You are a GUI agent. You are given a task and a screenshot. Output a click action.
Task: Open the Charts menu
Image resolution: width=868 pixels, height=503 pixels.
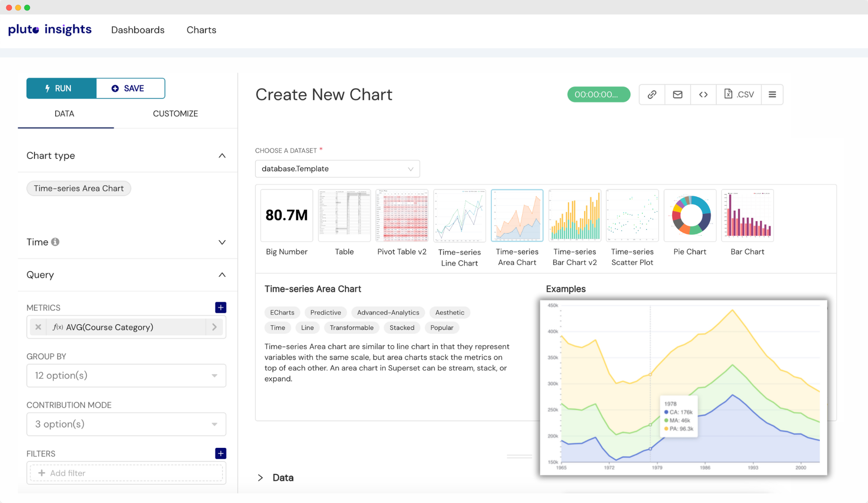pyautogui.click(x=202, y=30)
